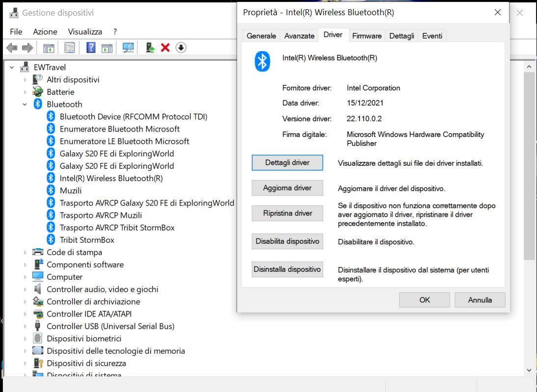Click the Ripristina driver button
537x392 pixels.
point(287,213)
